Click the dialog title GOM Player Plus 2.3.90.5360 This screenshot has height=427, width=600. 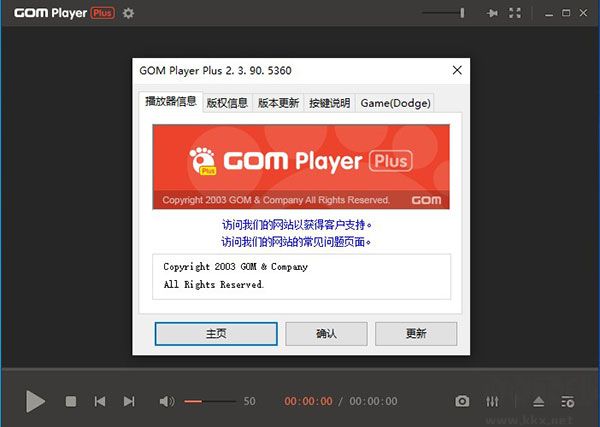pyautogui.click(x=215, y=71)
